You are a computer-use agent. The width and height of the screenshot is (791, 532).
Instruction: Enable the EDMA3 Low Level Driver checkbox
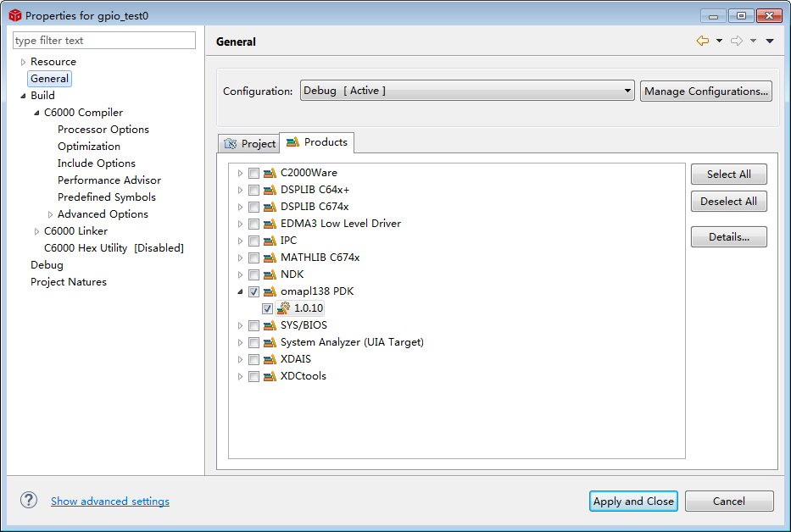(x=253, y=224)
